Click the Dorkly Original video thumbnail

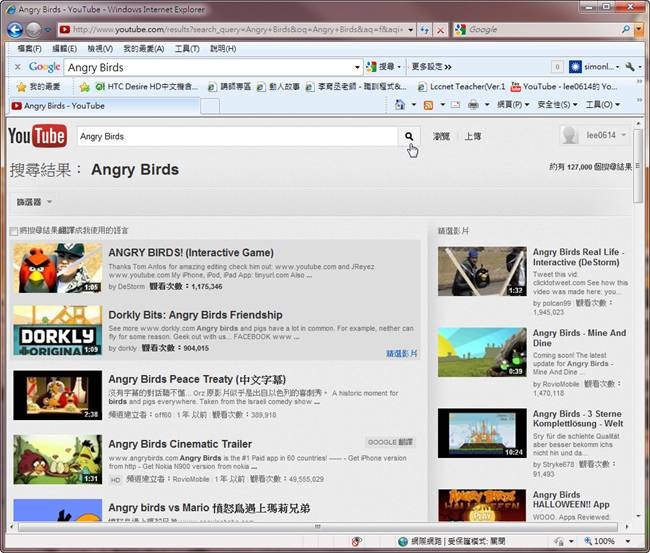[x=58, y=330]
